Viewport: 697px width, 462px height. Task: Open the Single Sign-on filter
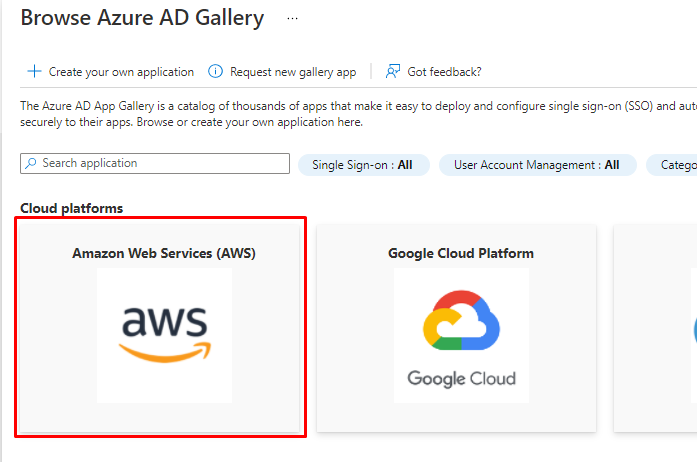[x=363, y=165]
